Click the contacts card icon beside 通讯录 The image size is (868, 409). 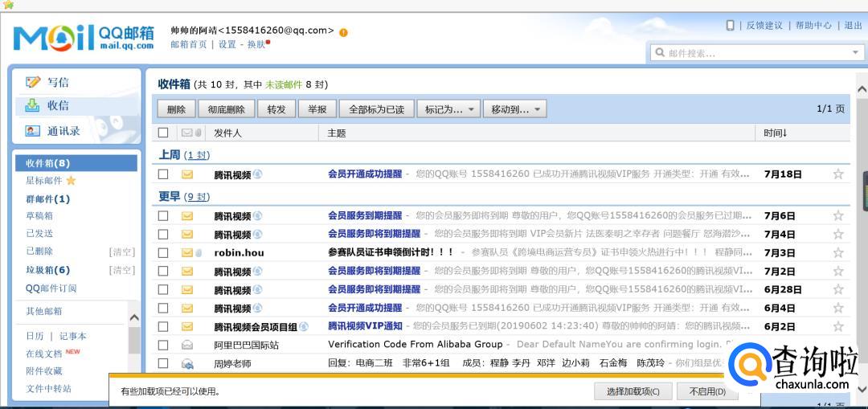point(33,131)
